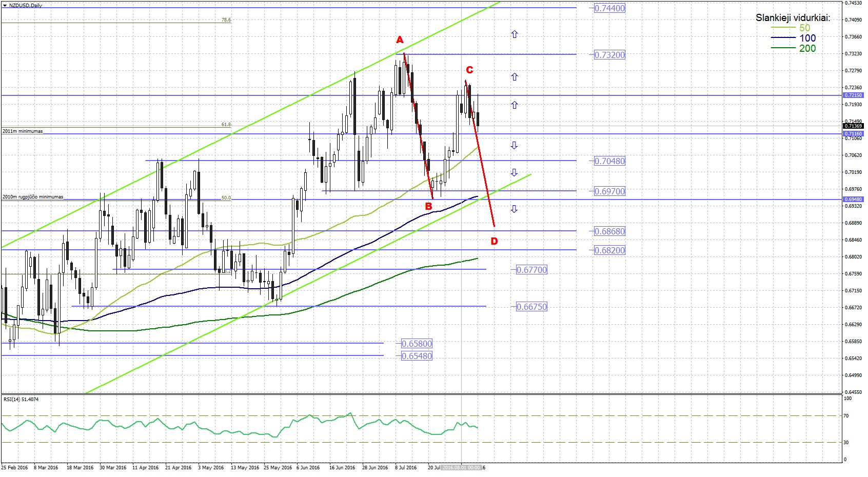Click the 0.68200 price level label
This screenshot has height=477, width=868.
(x=609, y=250)
